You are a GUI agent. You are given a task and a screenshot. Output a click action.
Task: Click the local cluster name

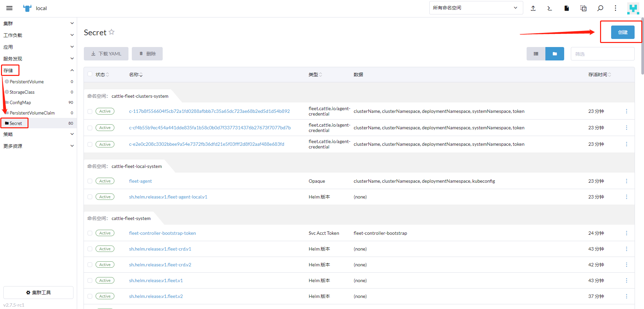coord(41,8)
